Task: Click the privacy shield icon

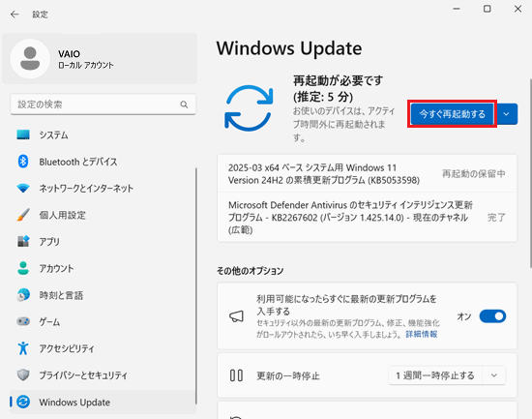Action: click(23, 374)
